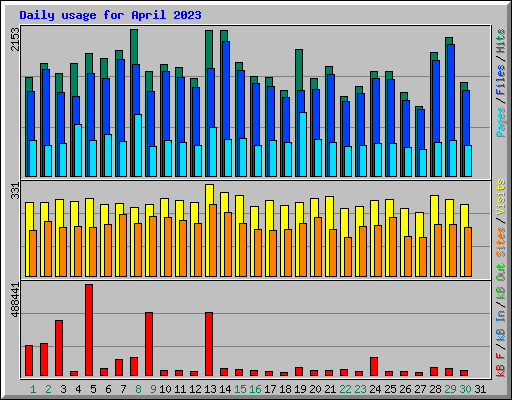Click day label 9 on the axis
The height and width of the screenshot is (400, 512).
153,389
